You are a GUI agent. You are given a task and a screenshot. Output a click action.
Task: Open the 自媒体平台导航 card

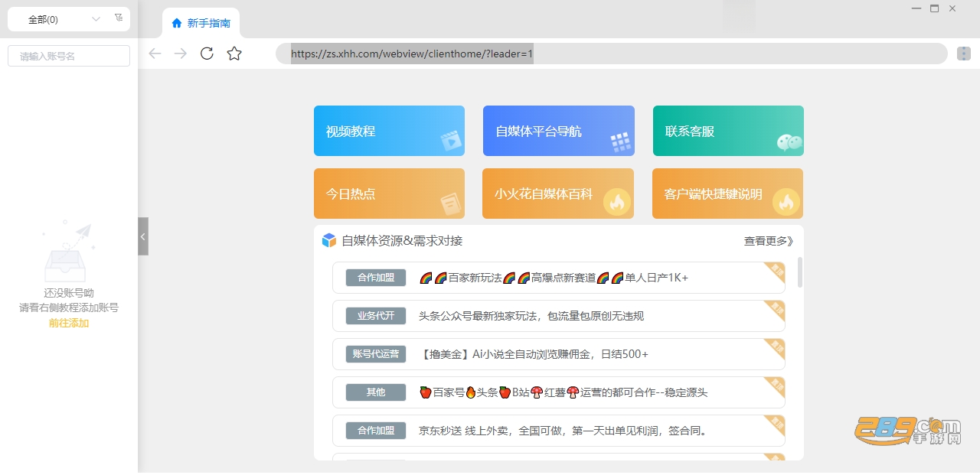559,131
